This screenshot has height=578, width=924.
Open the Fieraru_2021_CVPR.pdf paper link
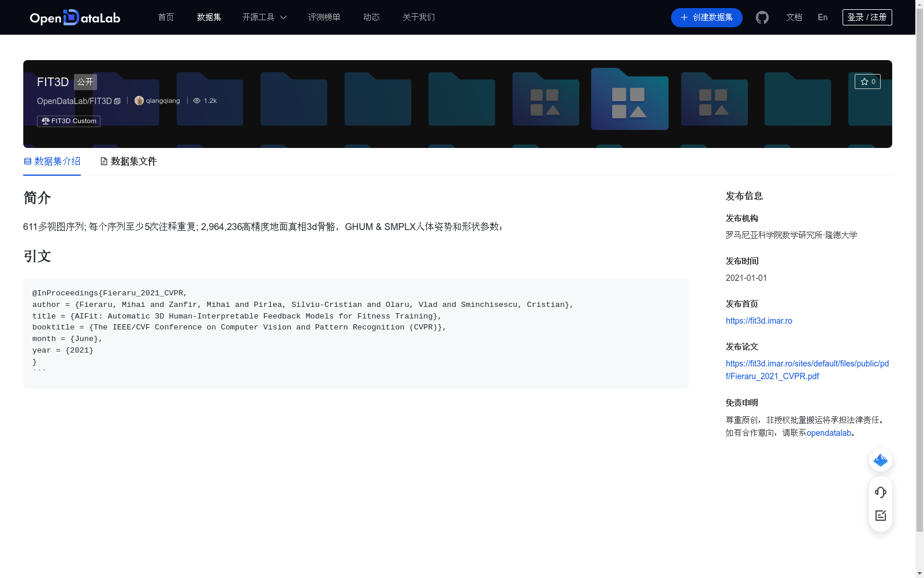[x=807, y=370]
